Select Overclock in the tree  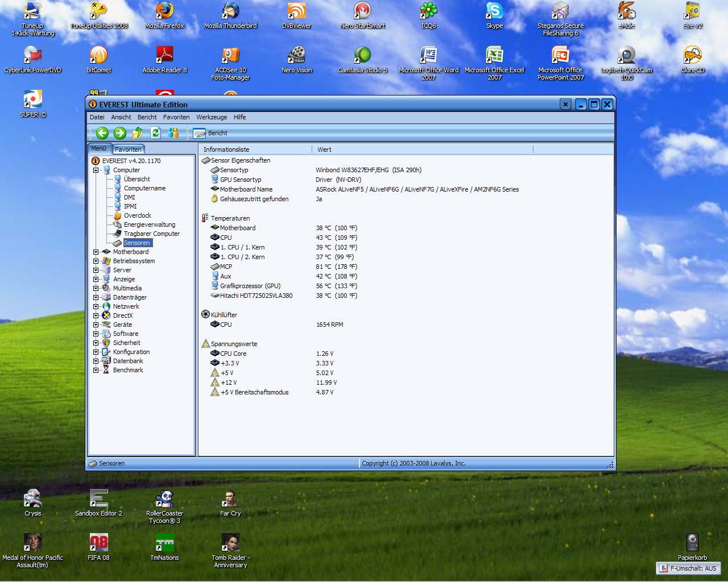tap(138, 215)
